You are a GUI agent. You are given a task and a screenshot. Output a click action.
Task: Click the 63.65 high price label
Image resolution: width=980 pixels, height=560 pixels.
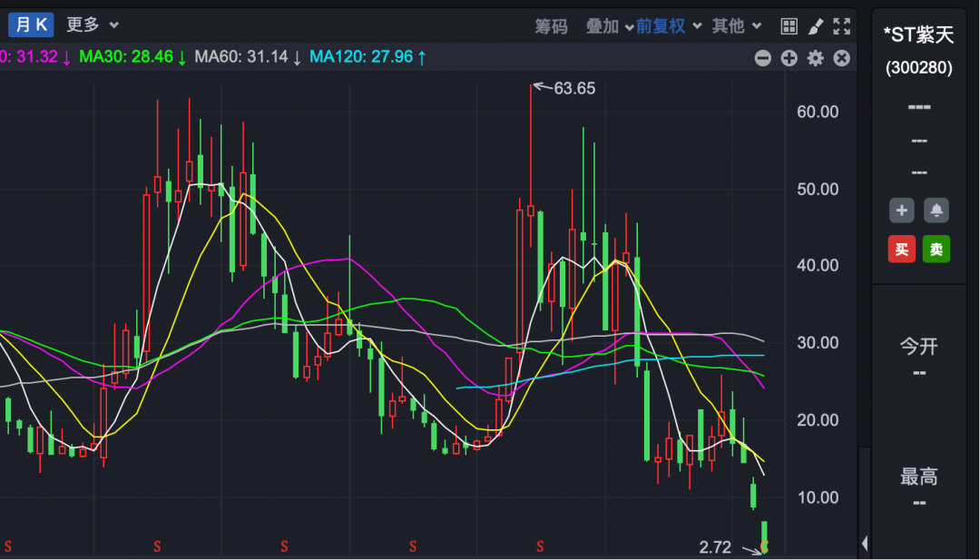[x=574, y=89]
